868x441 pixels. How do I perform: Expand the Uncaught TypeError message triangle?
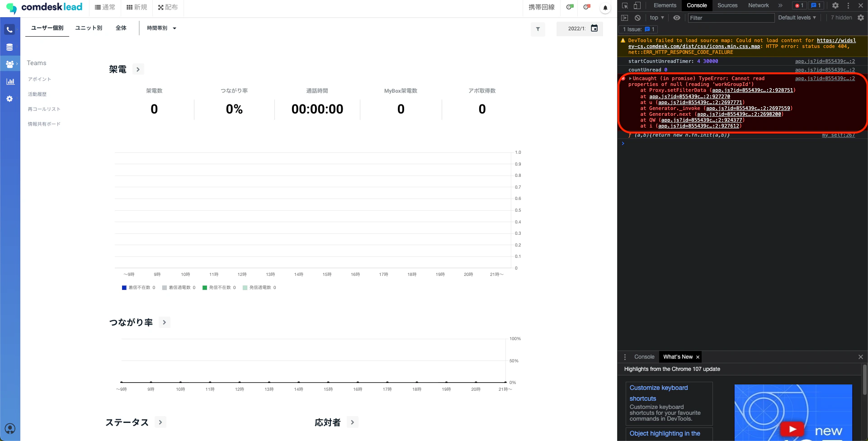tap(630, 79)
